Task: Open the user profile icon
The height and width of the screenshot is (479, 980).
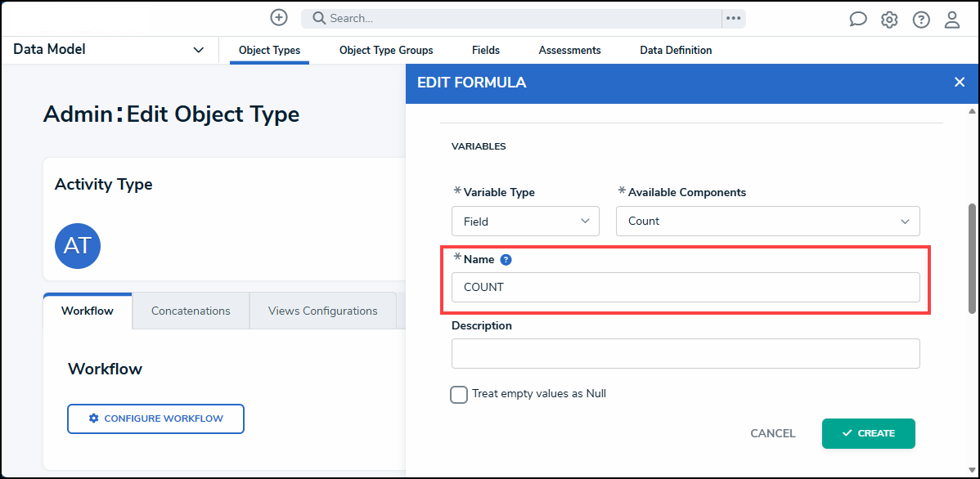Action: (x=952, y=20)
